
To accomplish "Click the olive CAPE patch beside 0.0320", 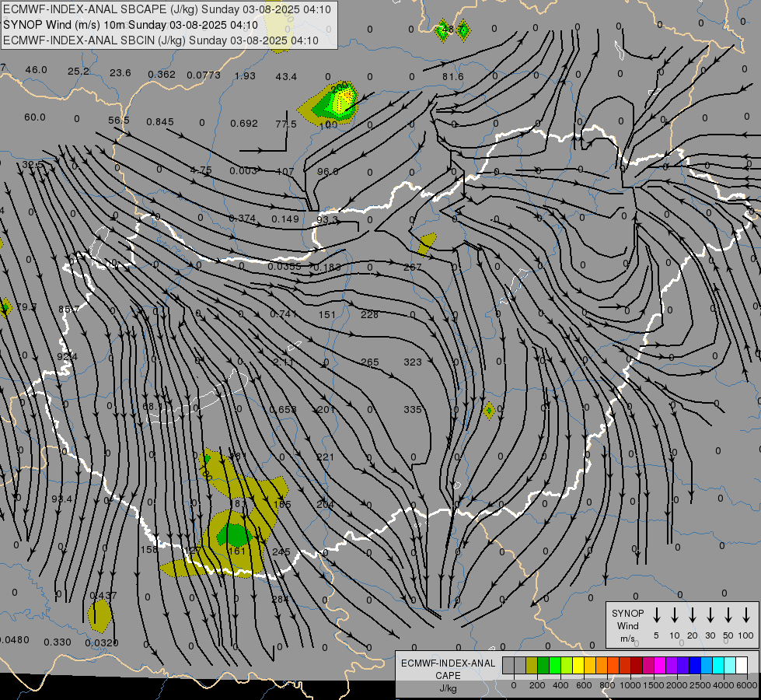I will [100, 616].
